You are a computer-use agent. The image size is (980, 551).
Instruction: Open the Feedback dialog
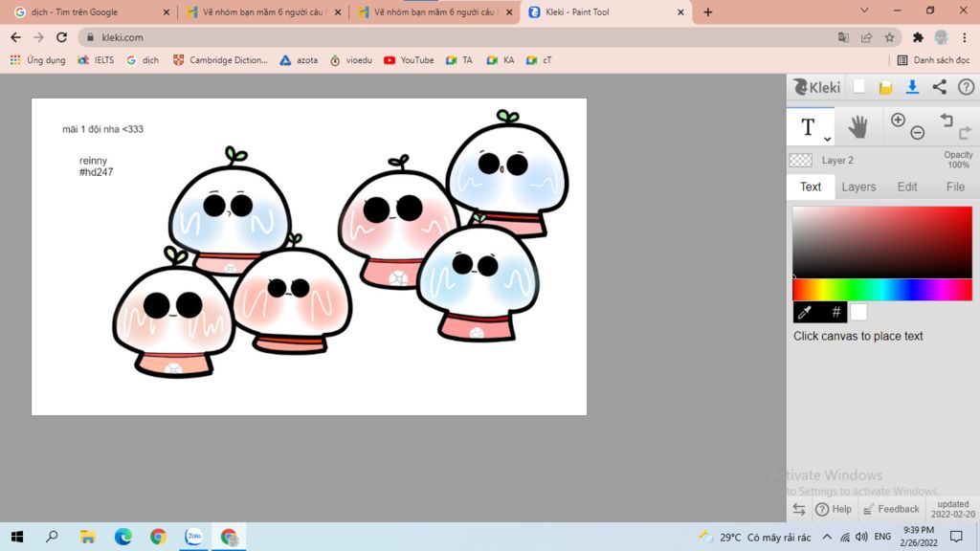(891, 509)
